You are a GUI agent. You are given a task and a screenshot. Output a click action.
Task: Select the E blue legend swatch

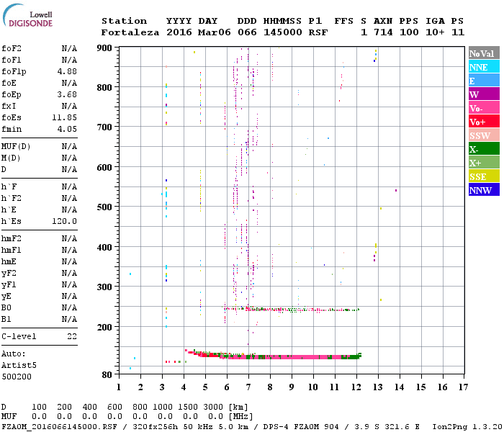(484, 81)
